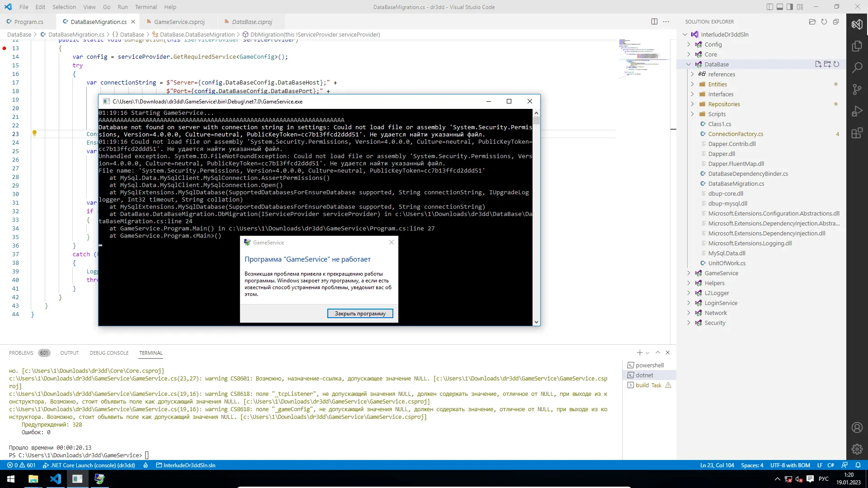
Task: Open the Terminal menu
Action: point(146,7)
